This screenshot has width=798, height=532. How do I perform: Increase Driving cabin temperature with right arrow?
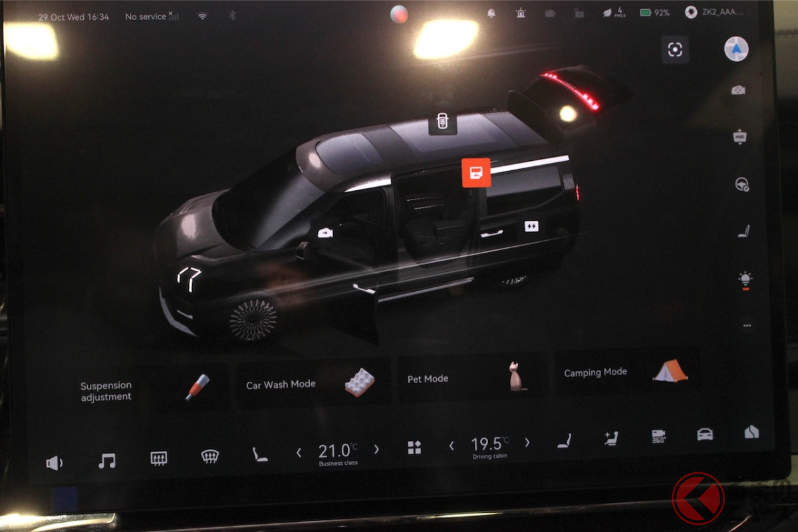click(x=527, y=442)
